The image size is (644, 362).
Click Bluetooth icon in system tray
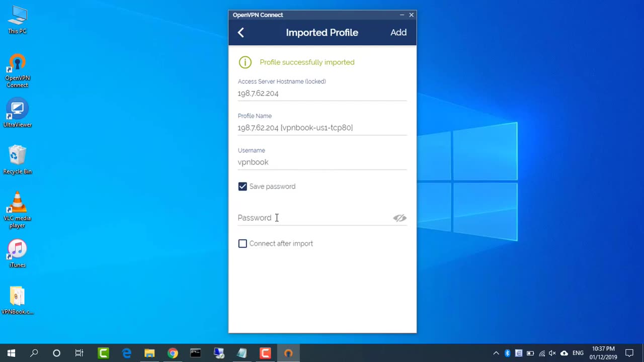point(507,353)
